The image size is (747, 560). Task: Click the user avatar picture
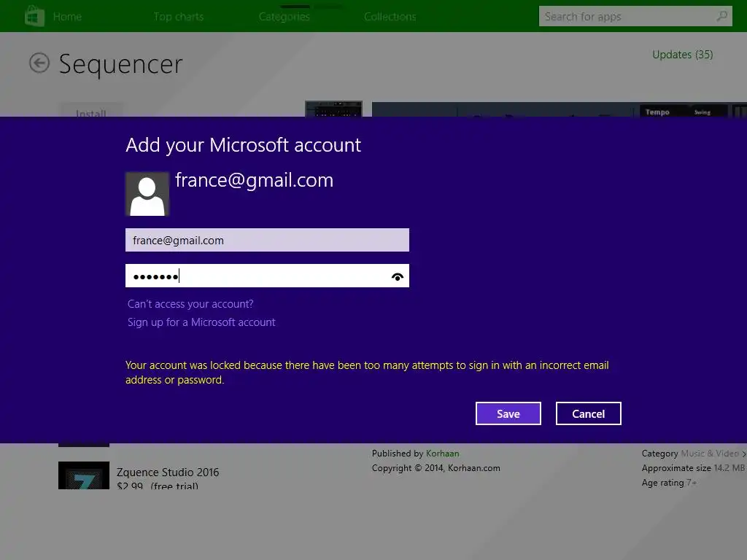coord(147,194)
